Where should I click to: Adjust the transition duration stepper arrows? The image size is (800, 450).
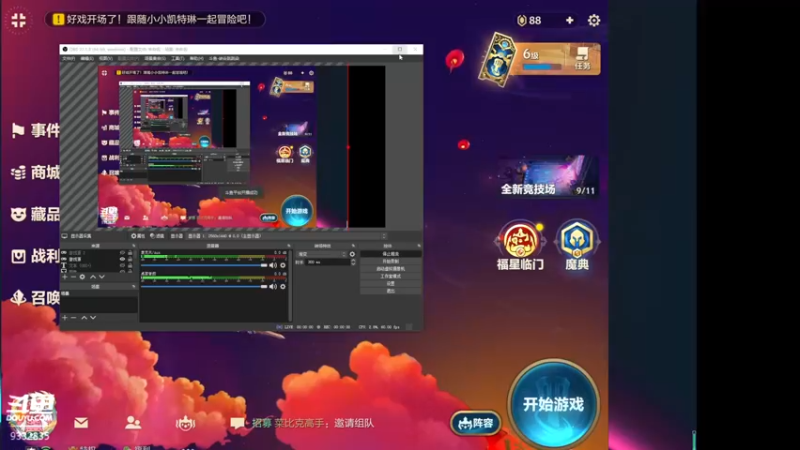click(x=353, y=262)
